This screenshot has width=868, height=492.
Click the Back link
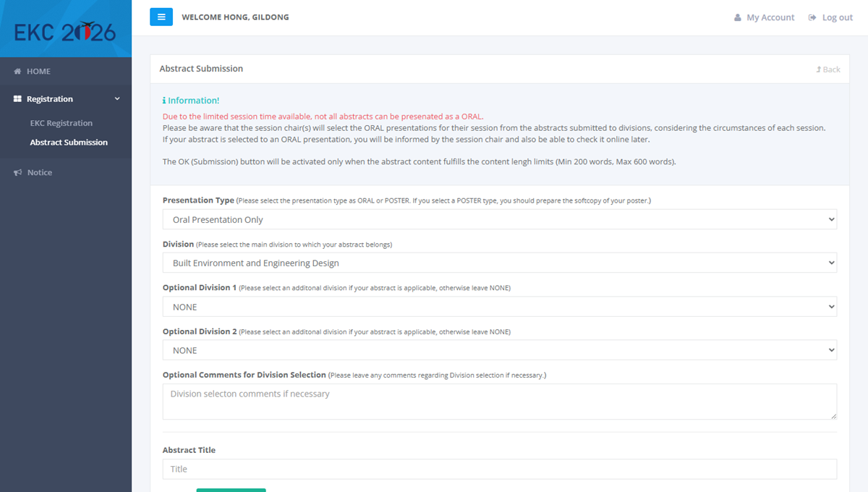click(x=828, y=69)
